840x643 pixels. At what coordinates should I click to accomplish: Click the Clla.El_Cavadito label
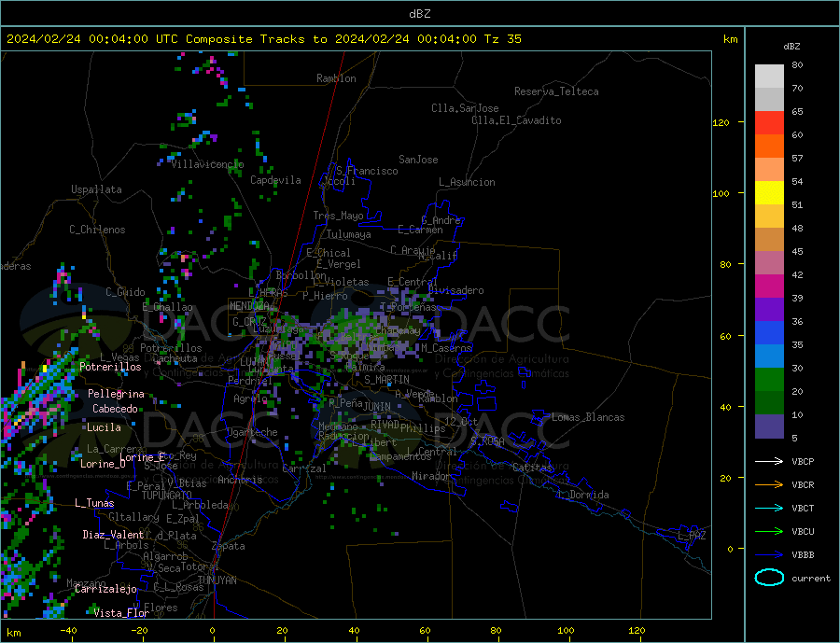[516, 120]
